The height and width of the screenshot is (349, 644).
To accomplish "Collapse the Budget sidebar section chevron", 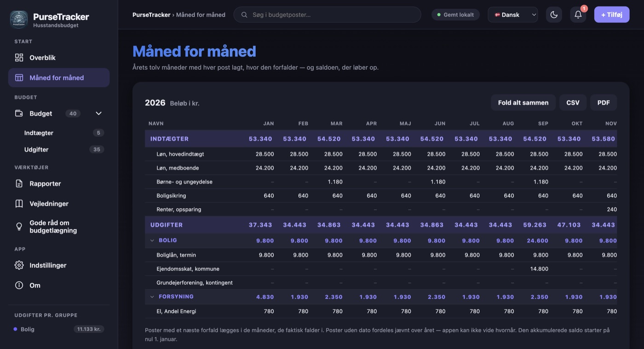I will point(98,114).
